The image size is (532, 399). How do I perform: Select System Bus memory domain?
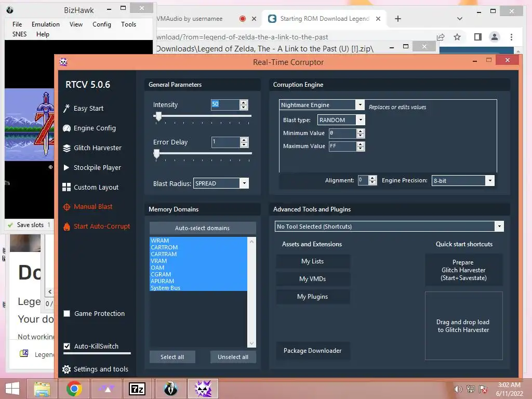click(198, 288)
